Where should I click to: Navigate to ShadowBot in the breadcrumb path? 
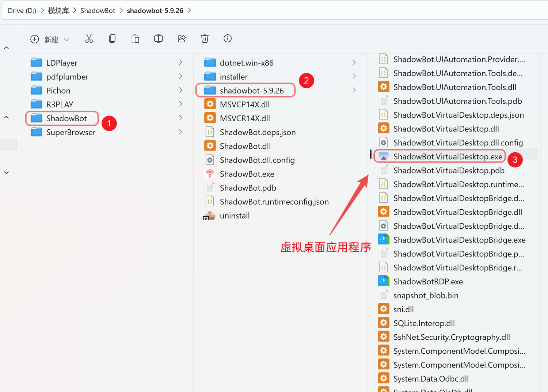pyautogui.click(x=98, y=11)
